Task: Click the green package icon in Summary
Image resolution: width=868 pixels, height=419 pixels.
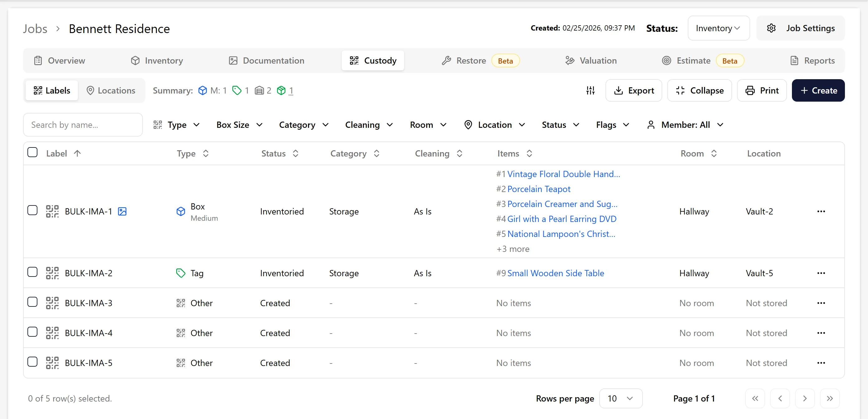Action: click(281, 91)
